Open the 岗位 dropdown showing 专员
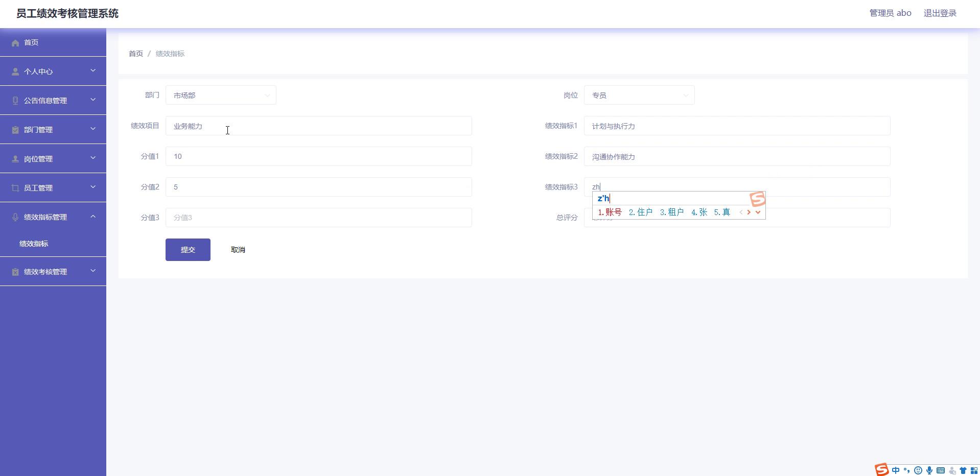980x476 pixels. 639,96
